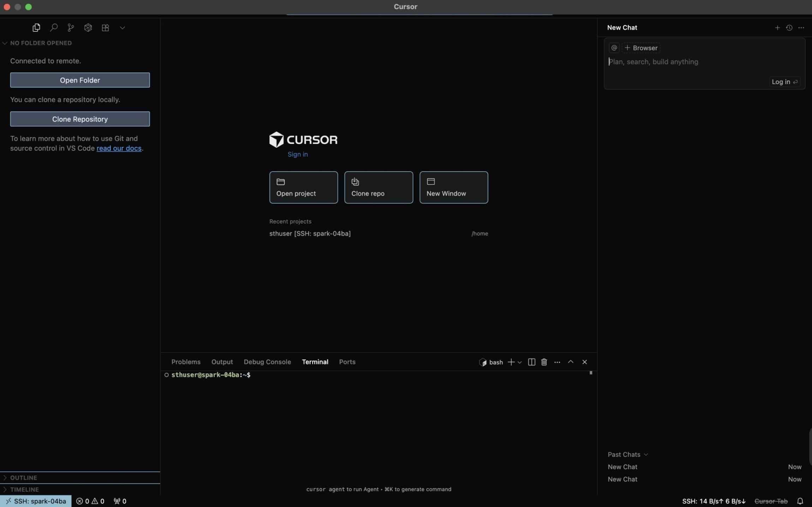Image resolution: width=812 pixels, height=507 pixels.
Task: Start a new chat with the plus icon
Action: (777, 28)
